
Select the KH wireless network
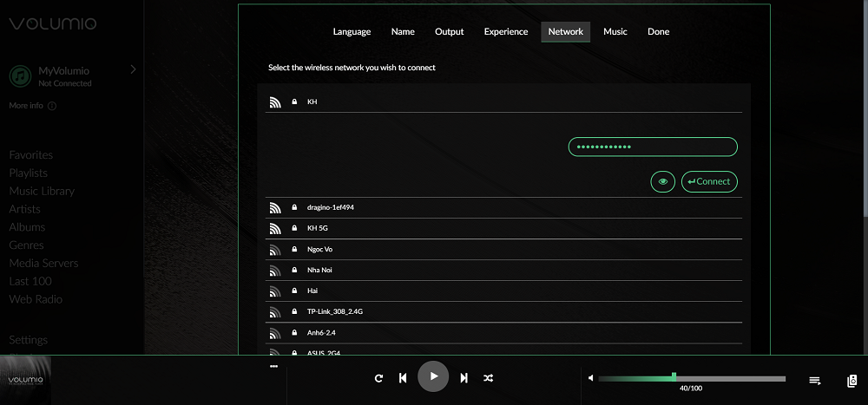pos(503,101)
